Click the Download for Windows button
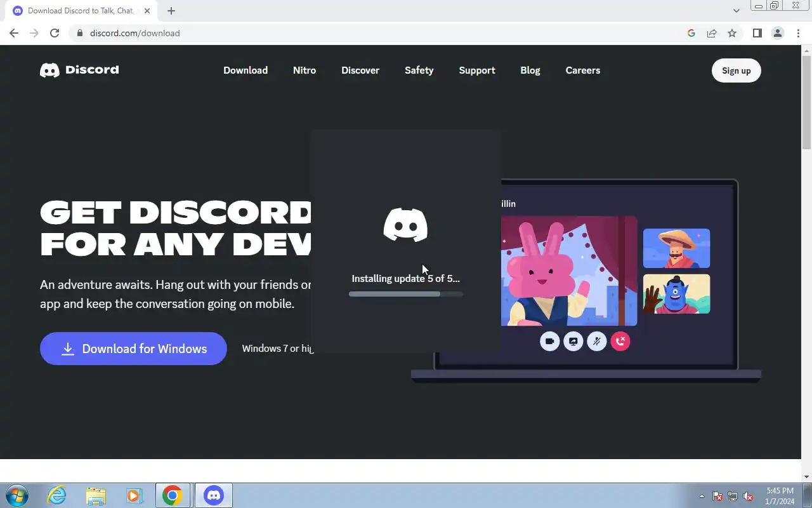812x508 pixels. click(x=133, y=349)
